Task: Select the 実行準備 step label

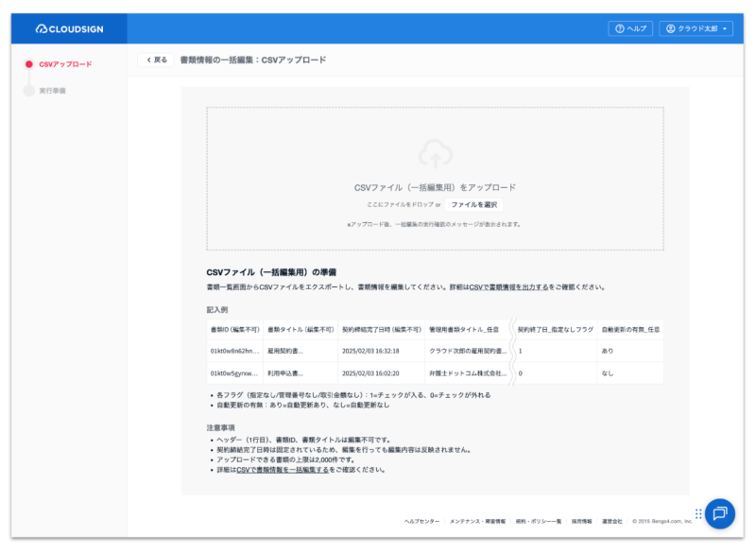Action: click(x=53, y=91)
